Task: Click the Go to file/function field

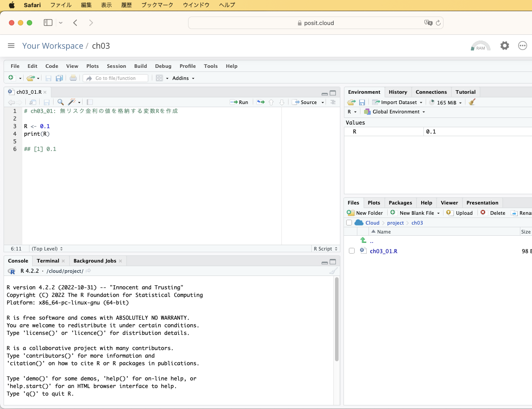Action: [115, 78]
